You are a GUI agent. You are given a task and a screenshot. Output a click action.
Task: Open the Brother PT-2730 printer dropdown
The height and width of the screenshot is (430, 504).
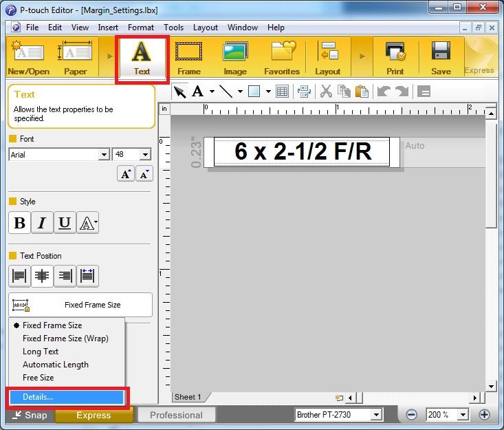tap(375, 415)
